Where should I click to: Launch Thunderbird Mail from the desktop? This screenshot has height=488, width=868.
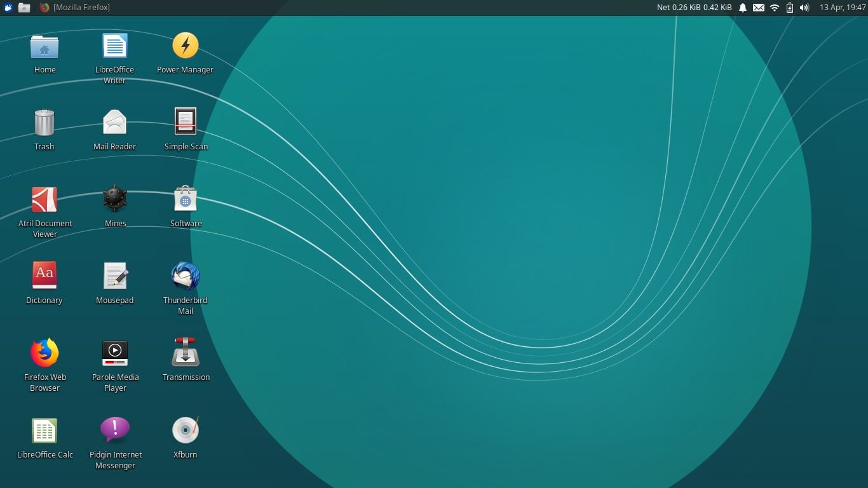tap(186, 276)
